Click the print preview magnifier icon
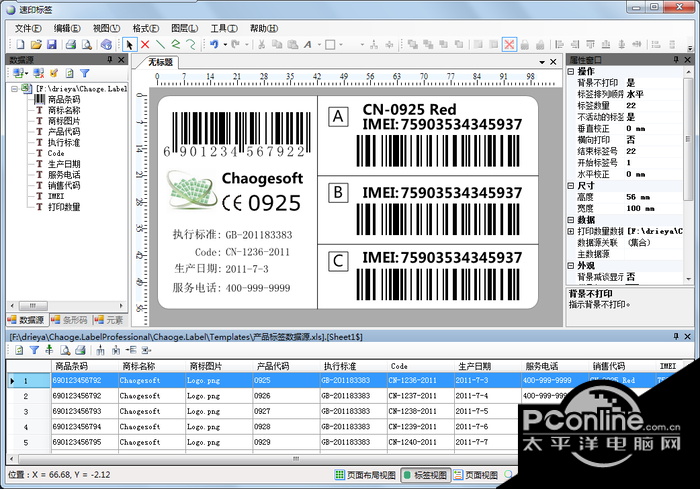 click(x=87, y=45)
